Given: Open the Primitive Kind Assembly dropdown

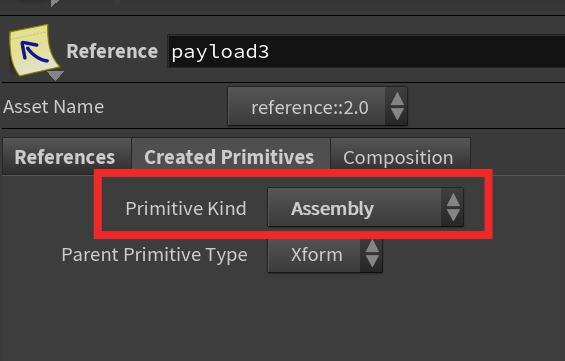Looking at the screenshot, I should 365,208.
